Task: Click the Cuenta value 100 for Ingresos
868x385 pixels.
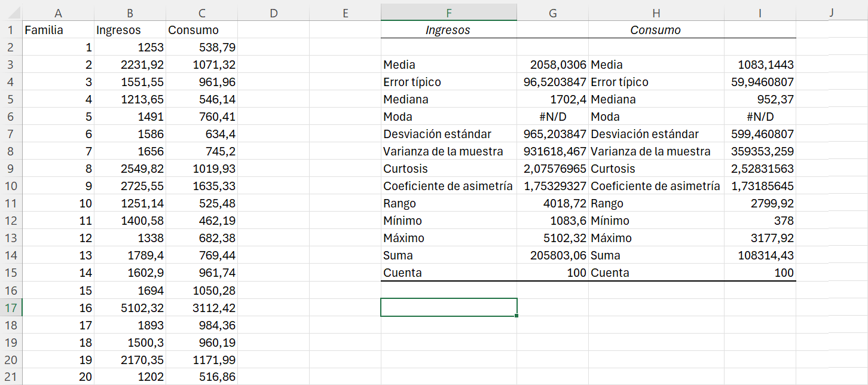Action: (x=552, y=273)
